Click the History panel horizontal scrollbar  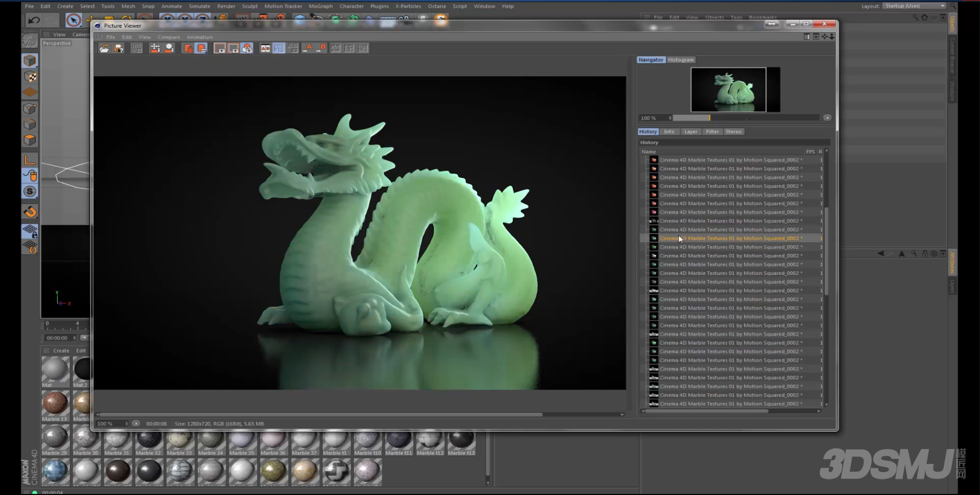click(x=707, y=411)
